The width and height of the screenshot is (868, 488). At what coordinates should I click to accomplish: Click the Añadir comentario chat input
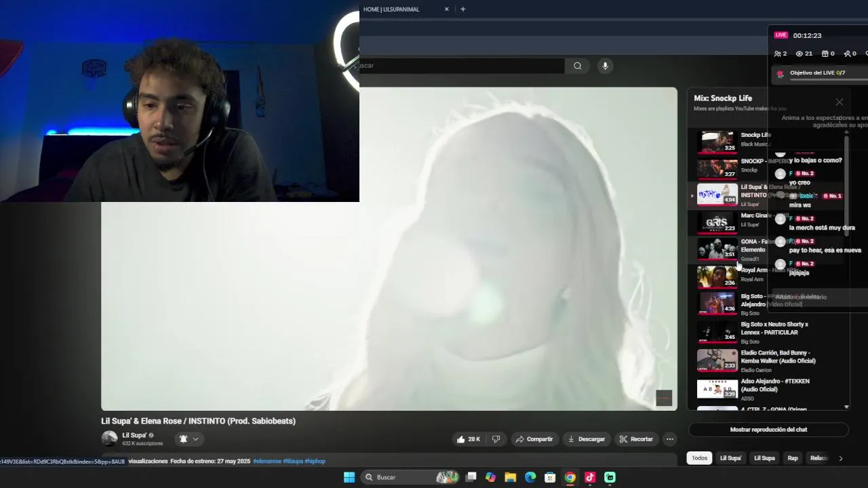(x=819, y=297)
